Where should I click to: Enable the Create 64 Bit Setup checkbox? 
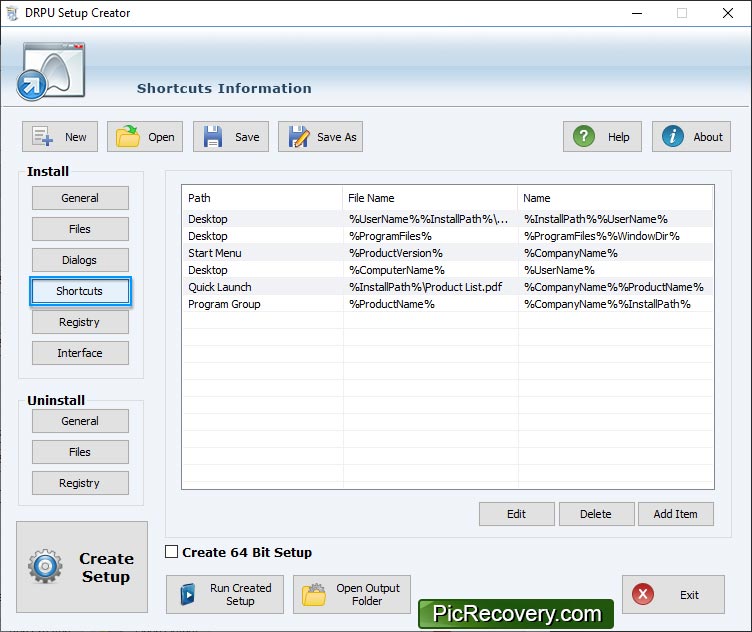171,552
